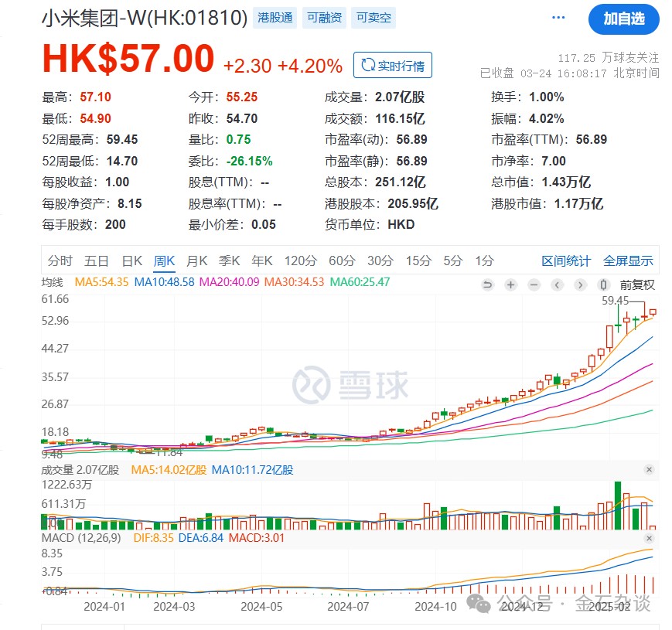Viewport: 672px width, 630px height.
Task: Reset the chart with the undo arrow icon
Action: tap(487, 284)
